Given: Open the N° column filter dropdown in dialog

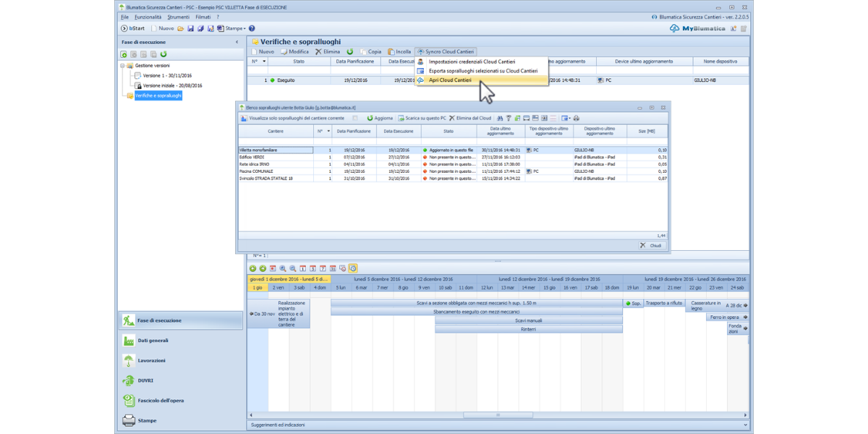Looking at the screenshot, I should coord(329,132).
